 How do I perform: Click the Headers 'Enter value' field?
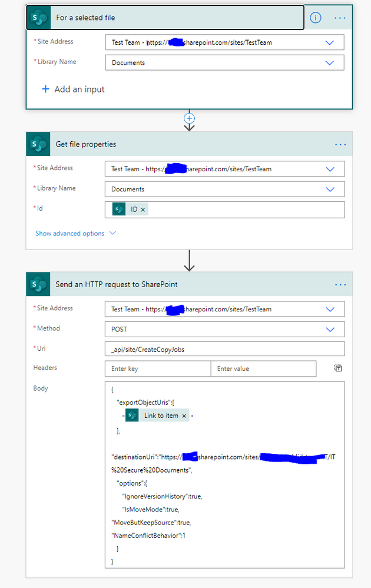[x=263, y=368]
